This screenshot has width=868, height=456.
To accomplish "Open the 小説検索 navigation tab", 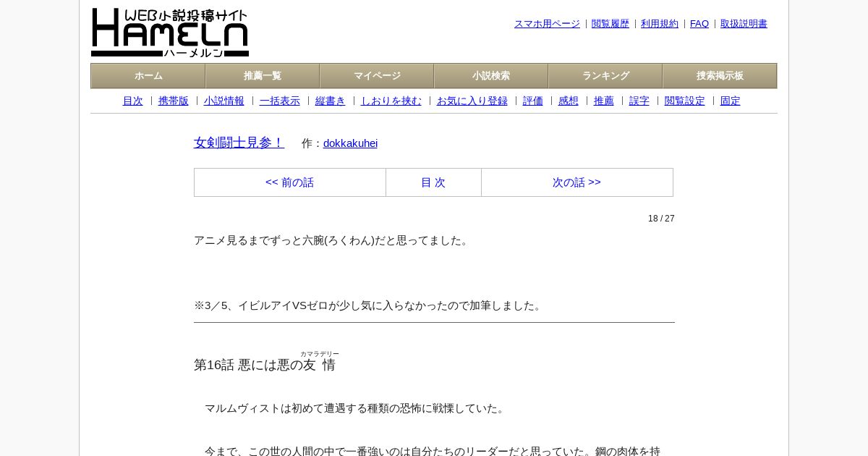I will click(491, 76).
